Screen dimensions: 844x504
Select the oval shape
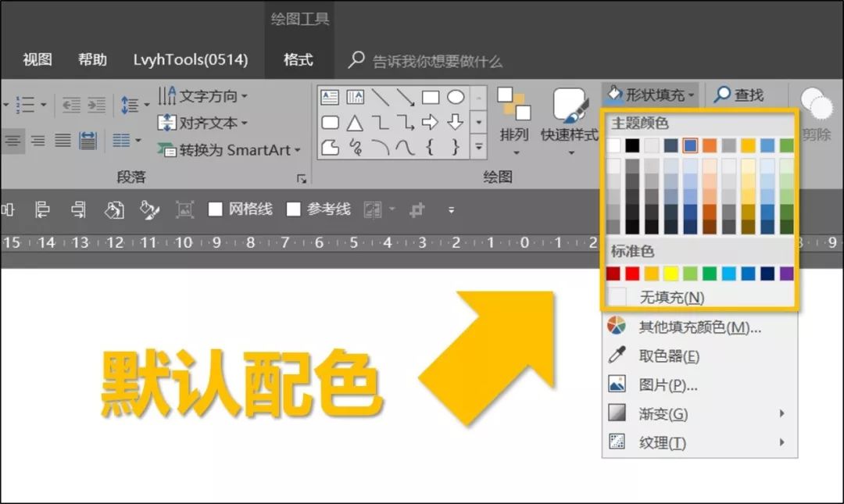(456, 97)
